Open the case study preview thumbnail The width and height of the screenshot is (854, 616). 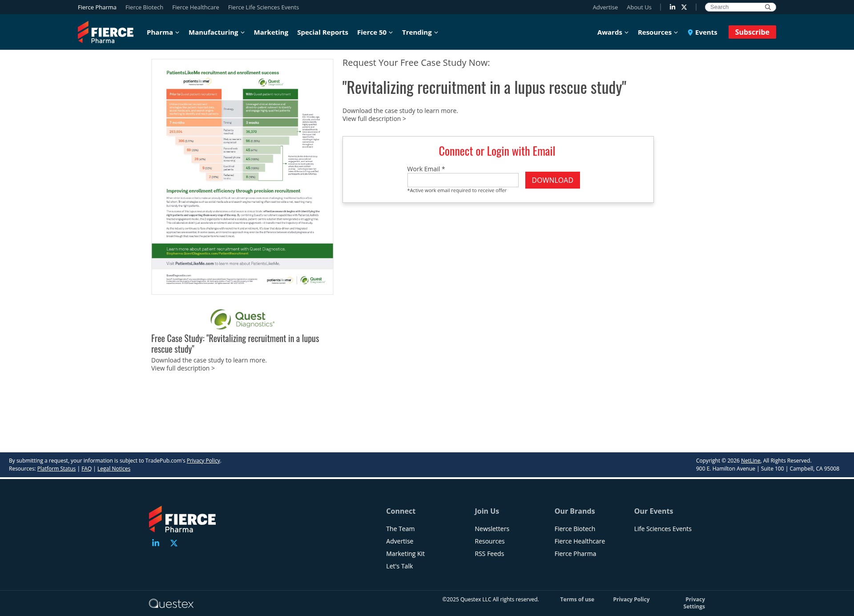242,177
